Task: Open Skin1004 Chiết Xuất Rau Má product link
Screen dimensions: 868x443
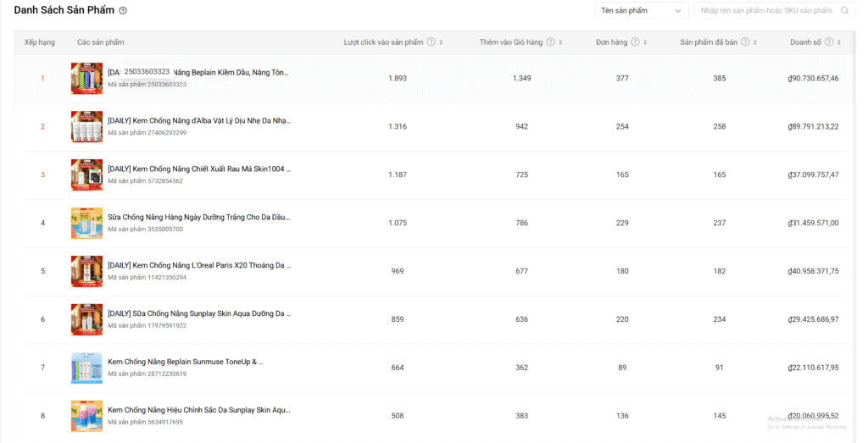Action: tap(199, 169)
